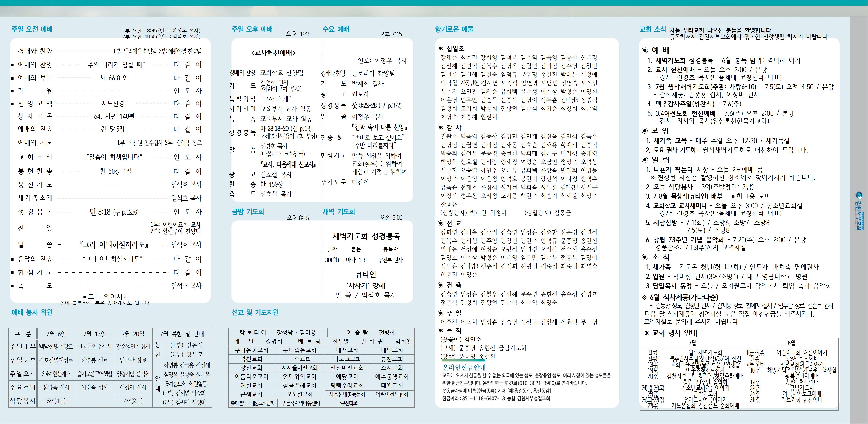This screenshot has height=424, width=868.
Task: Click the '푸른꿈지역아동센터' cell
Action: pos(301,403)
